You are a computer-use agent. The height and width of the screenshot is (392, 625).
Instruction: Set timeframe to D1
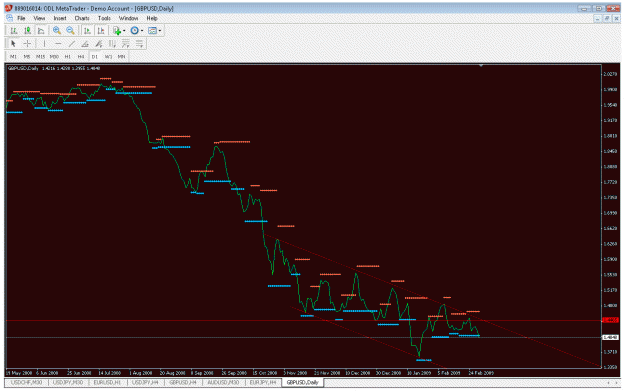(95, 57)
